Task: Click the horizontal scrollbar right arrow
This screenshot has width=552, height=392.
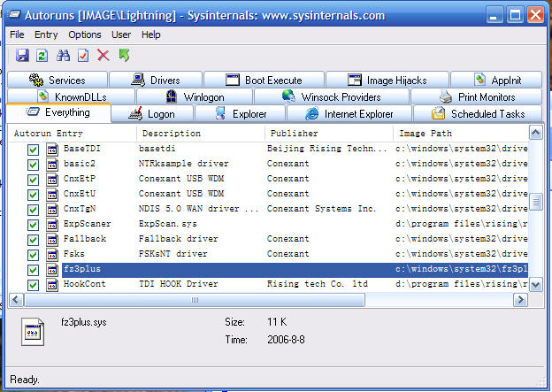Action: [520, 300]
